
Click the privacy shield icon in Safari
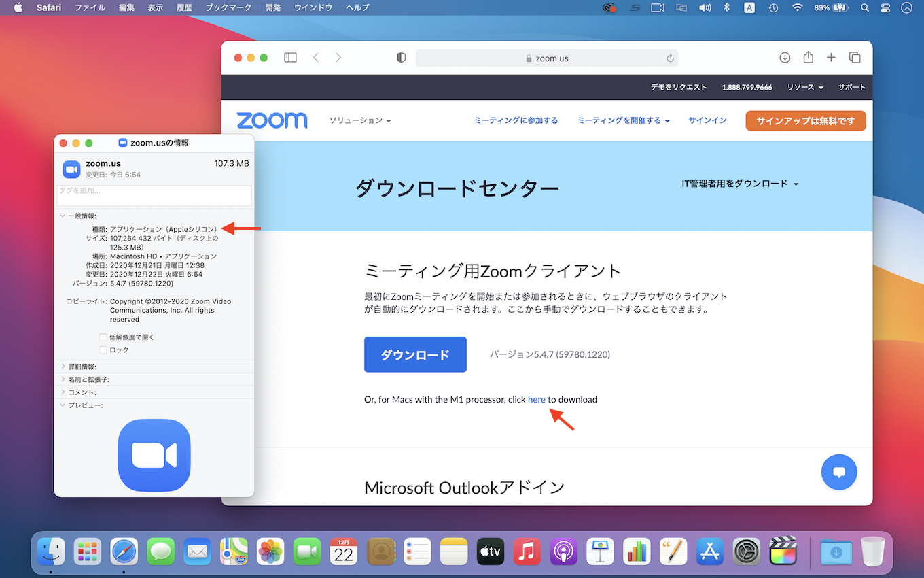tap(401, 58)
